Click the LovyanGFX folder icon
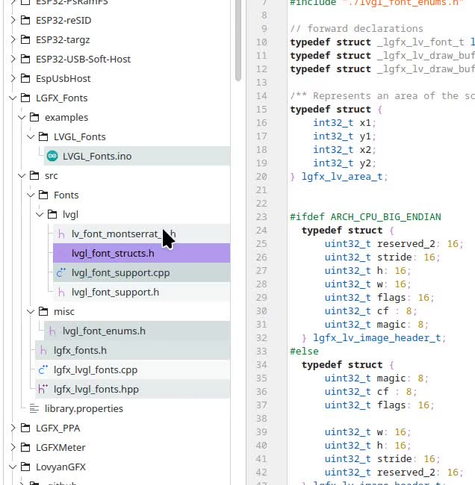 pyautogui.click(x=25, y=467)
